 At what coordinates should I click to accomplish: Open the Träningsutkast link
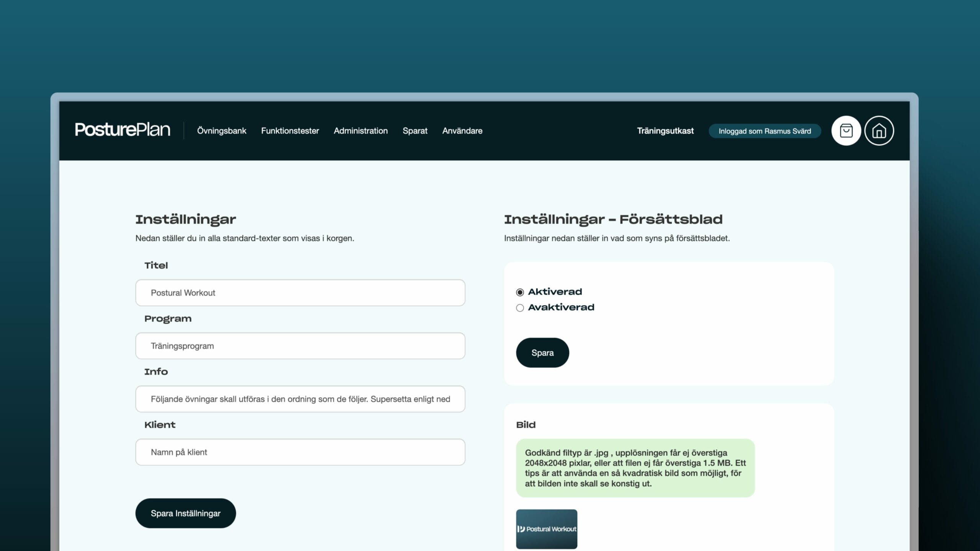pos(665,131)
